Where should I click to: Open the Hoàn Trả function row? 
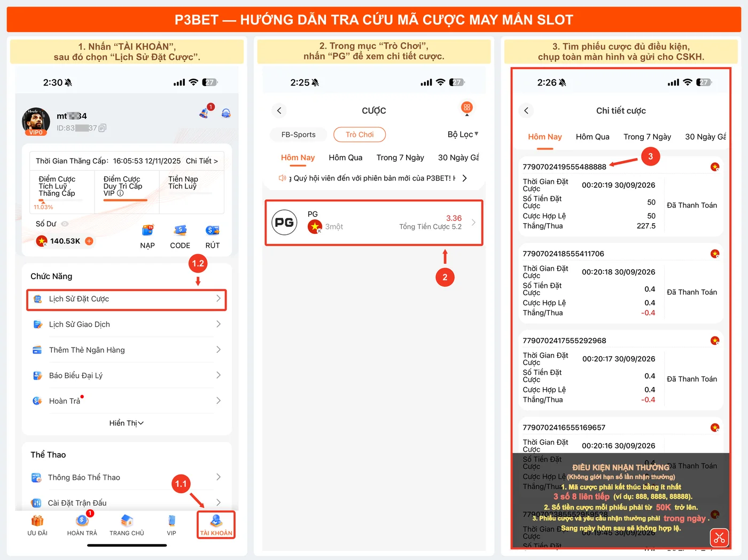(127, 401)
